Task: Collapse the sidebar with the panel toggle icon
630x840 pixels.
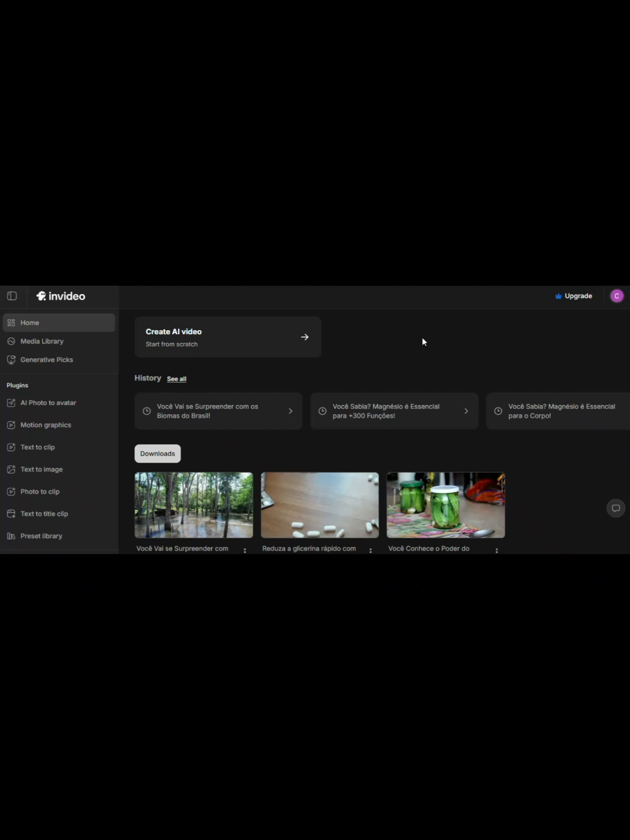Action: point(12,296)
